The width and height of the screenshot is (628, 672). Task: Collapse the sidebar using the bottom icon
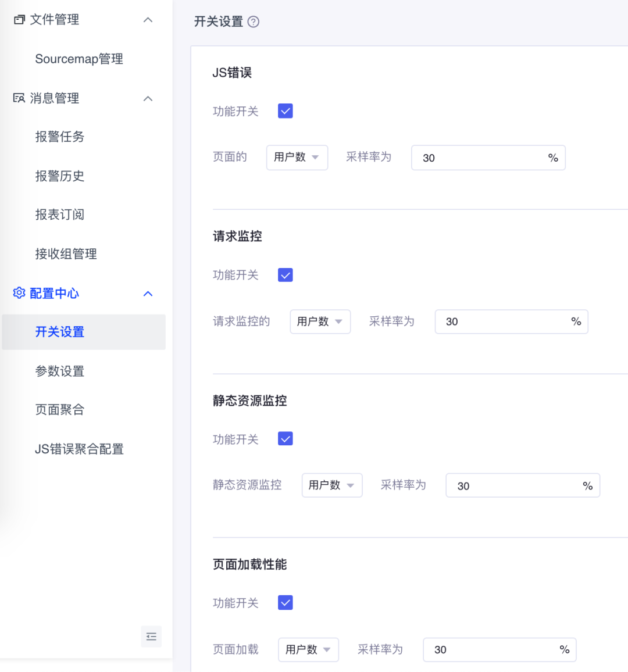[151, 637]
